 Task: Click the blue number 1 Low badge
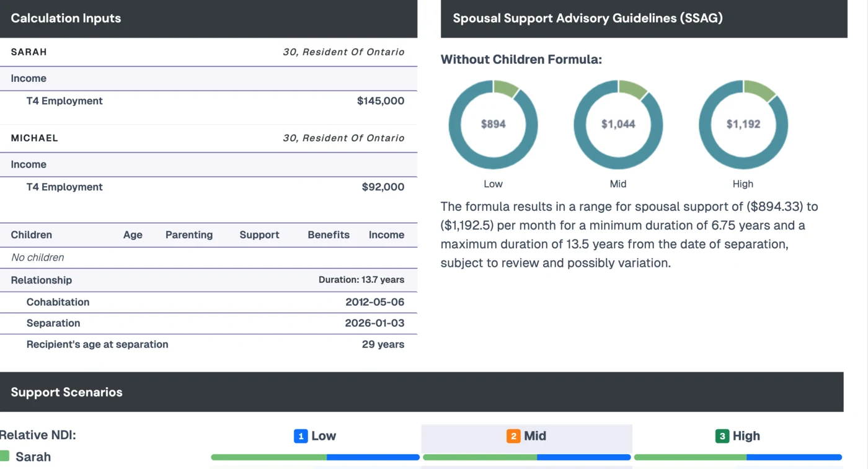click(x=301, y=436)
